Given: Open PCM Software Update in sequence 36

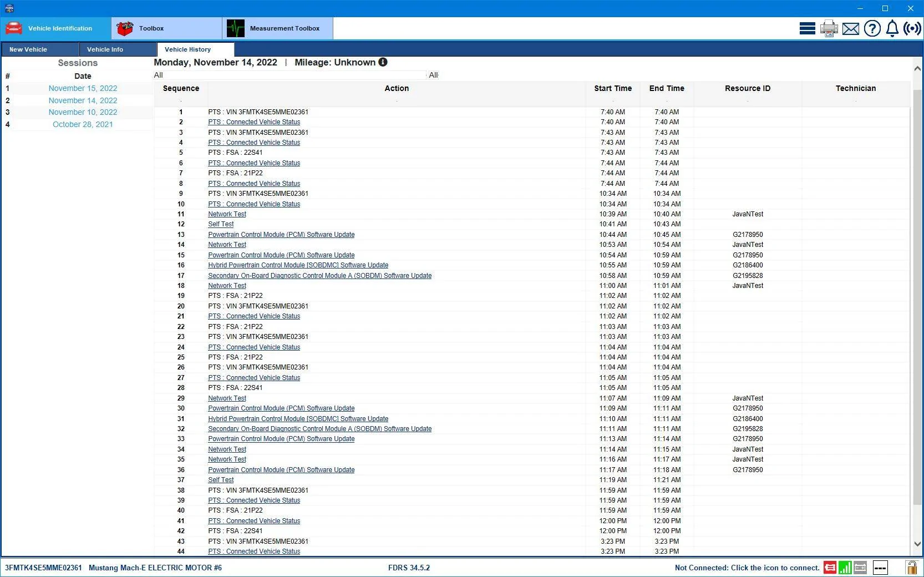Looking at the screenshot, I should pyautogui.click(x=281, y=470).
